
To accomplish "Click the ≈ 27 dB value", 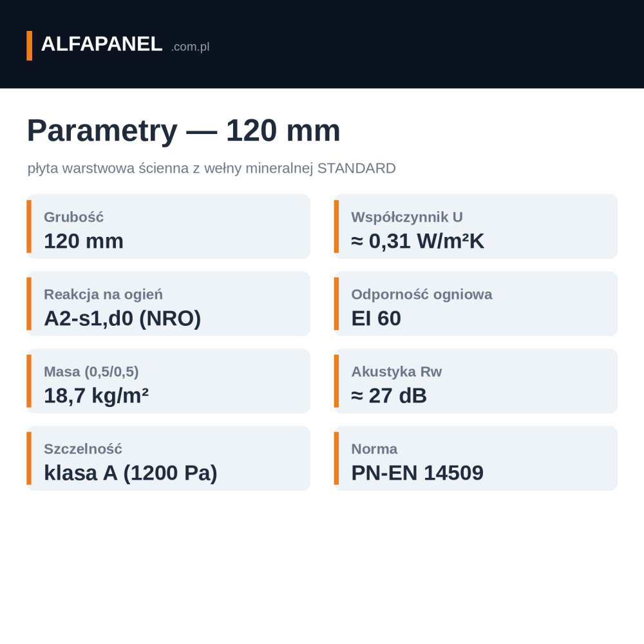I will click(x=389, y=396).
